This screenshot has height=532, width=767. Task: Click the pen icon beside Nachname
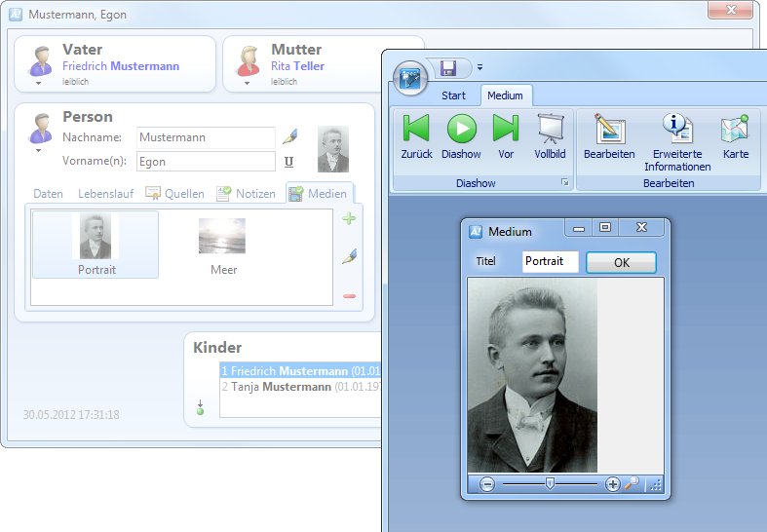click(x=288, y=135)
